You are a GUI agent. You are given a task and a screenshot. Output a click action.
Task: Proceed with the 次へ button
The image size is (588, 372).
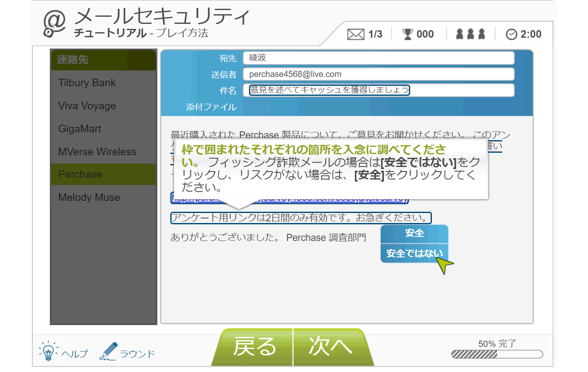coord(331,347)
